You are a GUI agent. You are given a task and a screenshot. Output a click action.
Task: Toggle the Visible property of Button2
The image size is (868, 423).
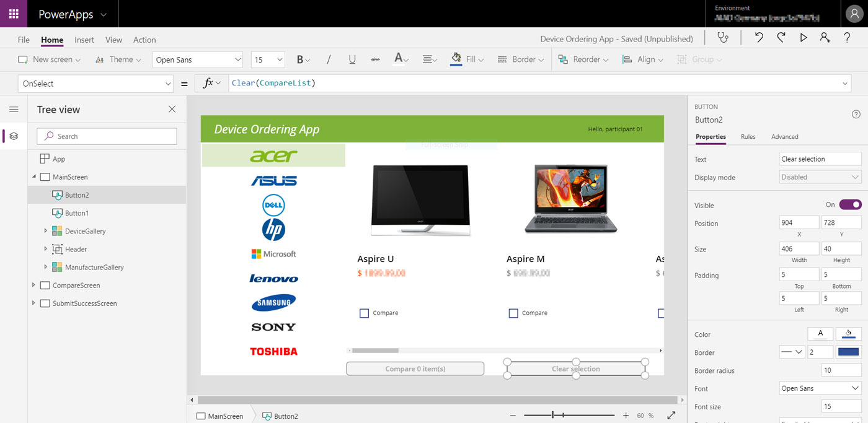coord(851,204)
